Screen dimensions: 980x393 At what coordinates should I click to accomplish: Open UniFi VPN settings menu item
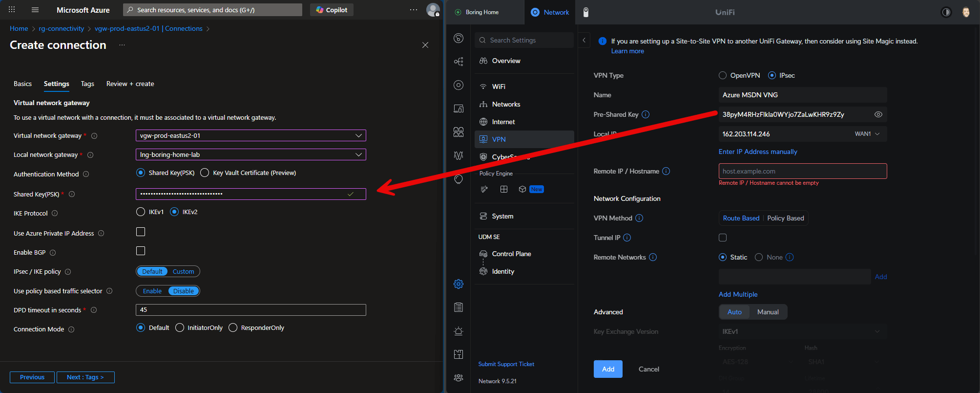coord(524,139)
